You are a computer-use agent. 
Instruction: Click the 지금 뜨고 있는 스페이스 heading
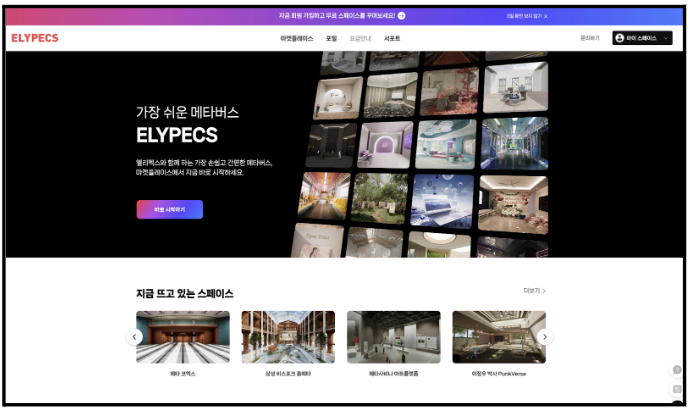pyautogui.click(x=185, y=294)
